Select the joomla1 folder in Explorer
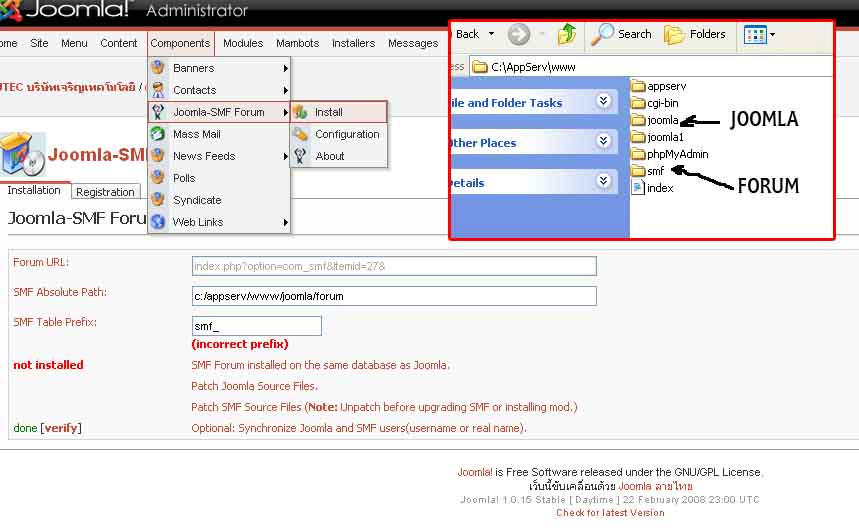 click(657, 137)
